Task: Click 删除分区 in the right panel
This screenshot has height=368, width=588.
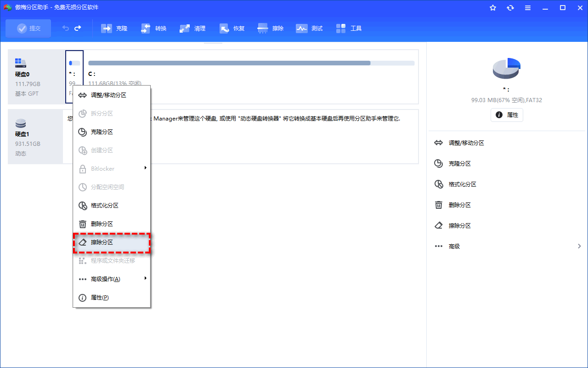Action: pyautogui.click(x=459, y=205)
